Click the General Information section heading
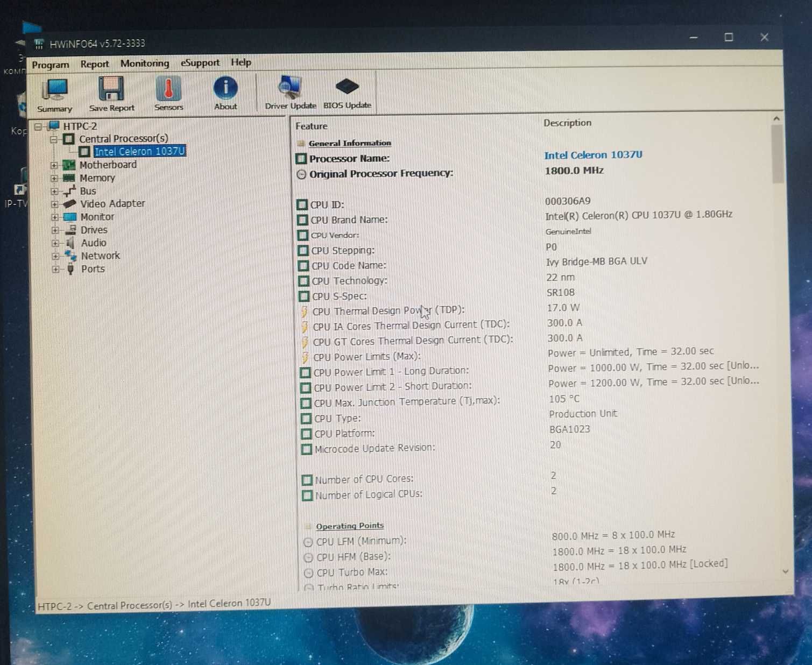The height and width of the screenshot is (665, 812). 350,144
